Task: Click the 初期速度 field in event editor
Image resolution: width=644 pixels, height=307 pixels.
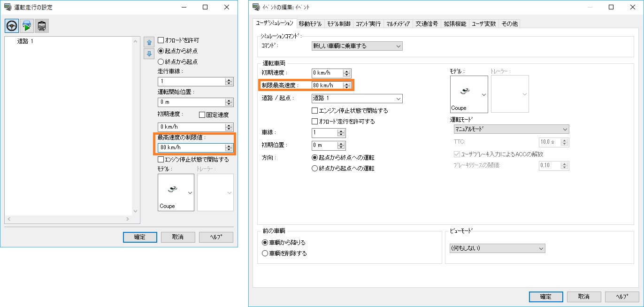Action: [x=327, y=73]
